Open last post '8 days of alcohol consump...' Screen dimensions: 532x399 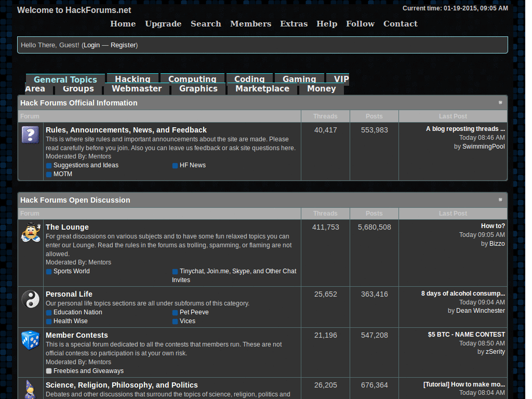pos(463,294)
